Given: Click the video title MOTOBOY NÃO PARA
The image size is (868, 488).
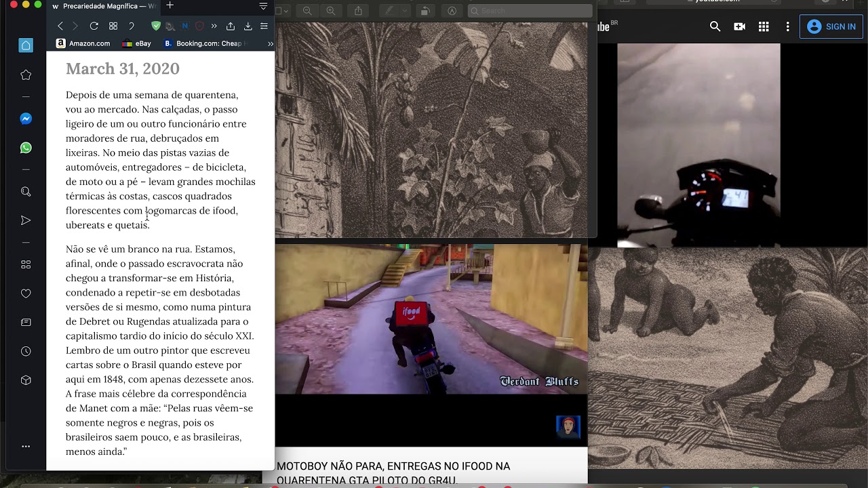Looking at the screenshot, I should (x=393, y=473).
